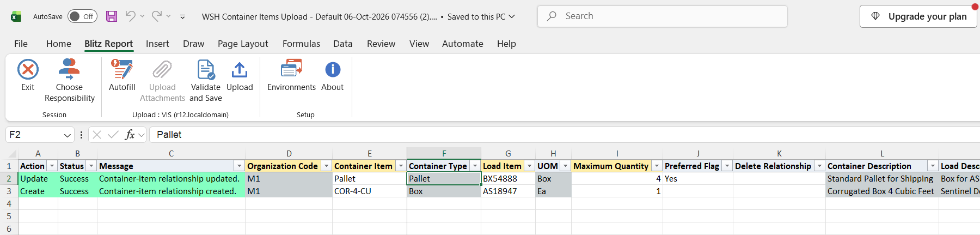Open the Message column filter dropdown
Image resolution: width=980 pixels, height=235 pixels.
(x=239, y=166)
